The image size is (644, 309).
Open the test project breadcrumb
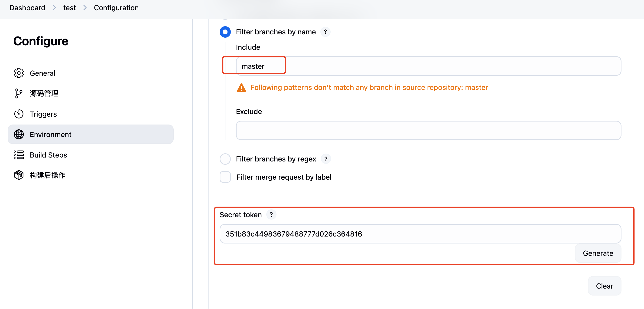[x=69, y=7]
